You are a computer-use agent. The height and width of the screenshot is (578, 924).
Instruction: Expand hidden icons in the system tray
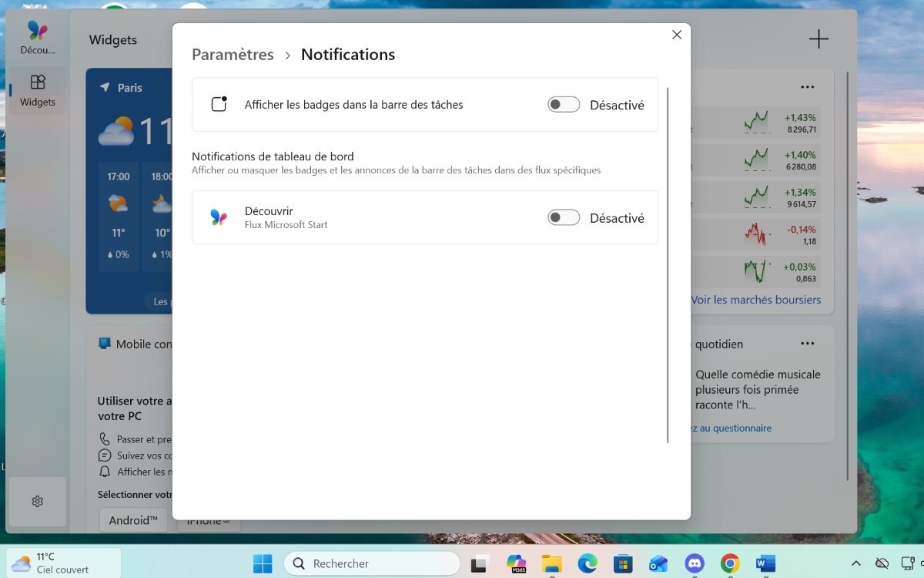[x=855, y=563]
